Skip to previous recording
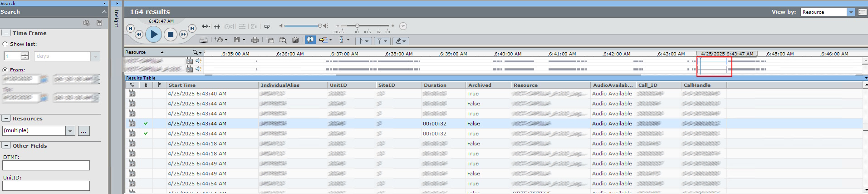 pos(130,28)
